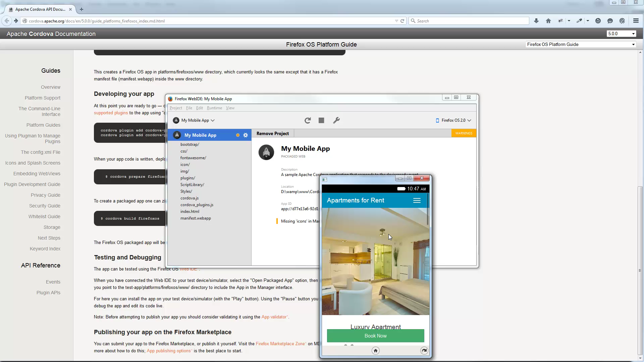Select cordova_plugins.js in project tree

(x=197, y=205)
